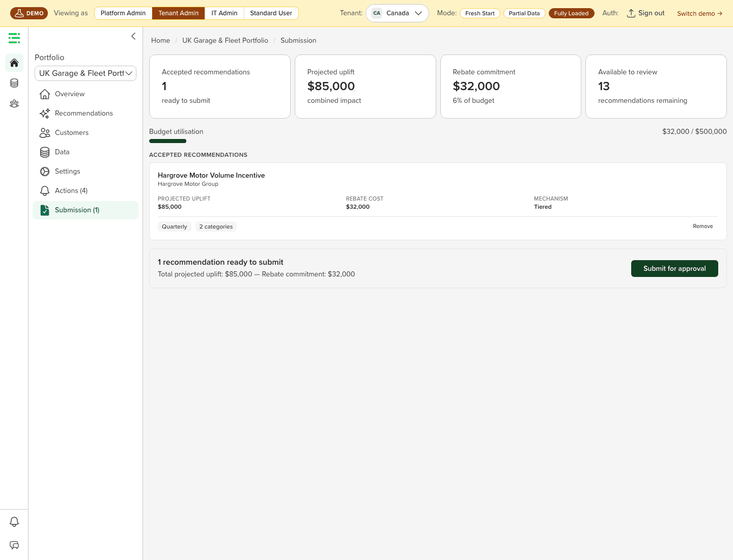Viewport: 733px width, 560px height.
Task: Set mode to Fully Loaded
Action: [571, 13]
